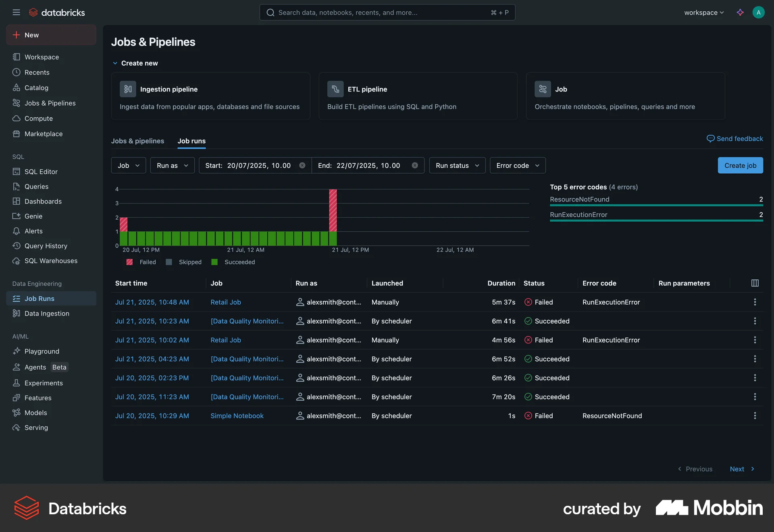Screen dimensions: 774x532
Task: Open row actions menu for Retail Job
Action: click(755, 302)
